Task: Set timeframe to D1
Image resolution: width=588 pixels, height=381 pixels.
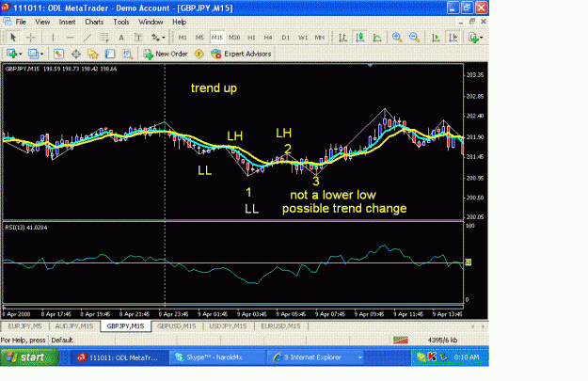Action: pos(285,38)
